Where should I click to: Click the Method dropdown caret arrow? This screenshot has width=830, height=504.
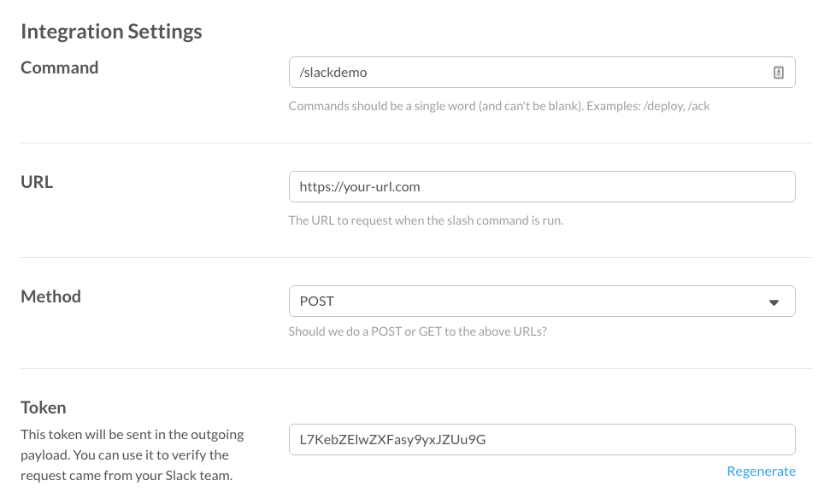(x=774, y=302)
